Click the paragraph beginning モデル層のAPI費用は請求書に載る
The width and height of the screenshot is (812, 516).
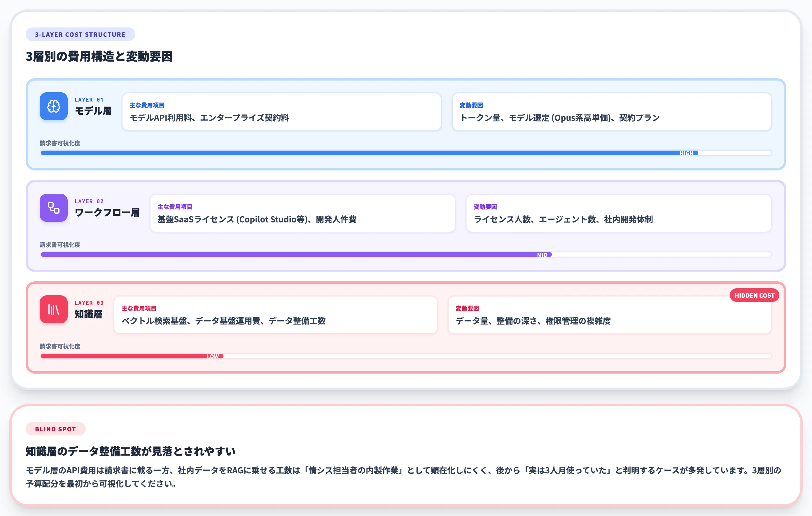coord(404,477)
